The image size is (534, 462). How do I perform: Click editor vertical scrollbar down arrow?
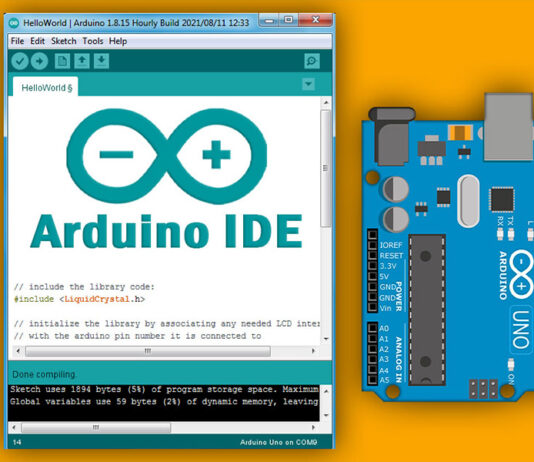(326, 339)
